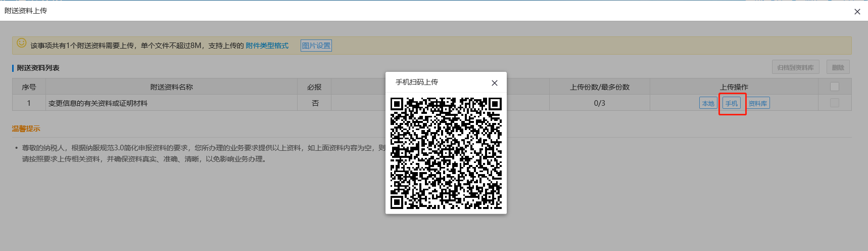This screenshot has width=868, height=251.
Task: Click the 上传操作 column header
Action: click(x=734, y=87)
